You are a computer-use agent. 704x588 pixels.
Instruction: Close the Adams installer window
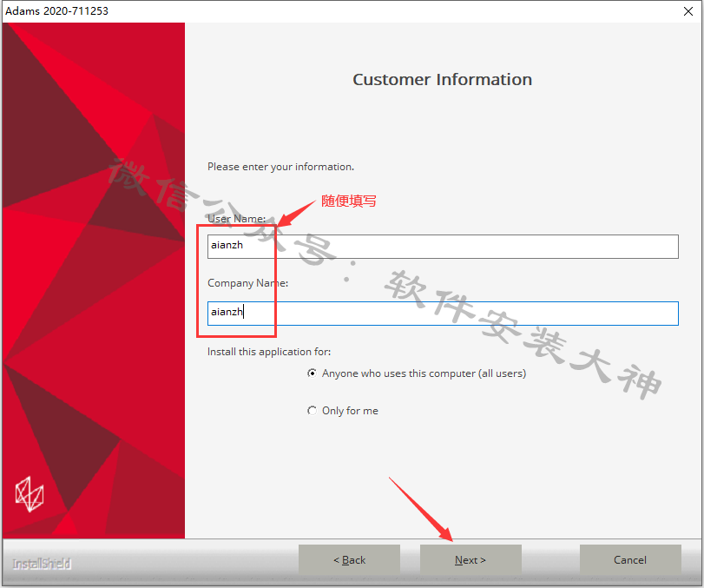688,11
